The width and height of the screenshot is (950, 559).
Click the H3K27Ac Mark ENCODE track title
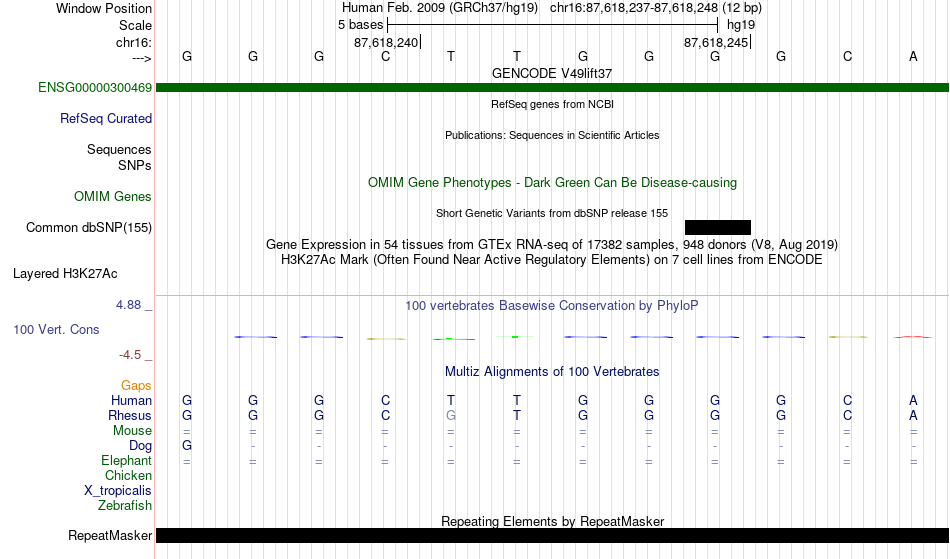click(552, 260)
